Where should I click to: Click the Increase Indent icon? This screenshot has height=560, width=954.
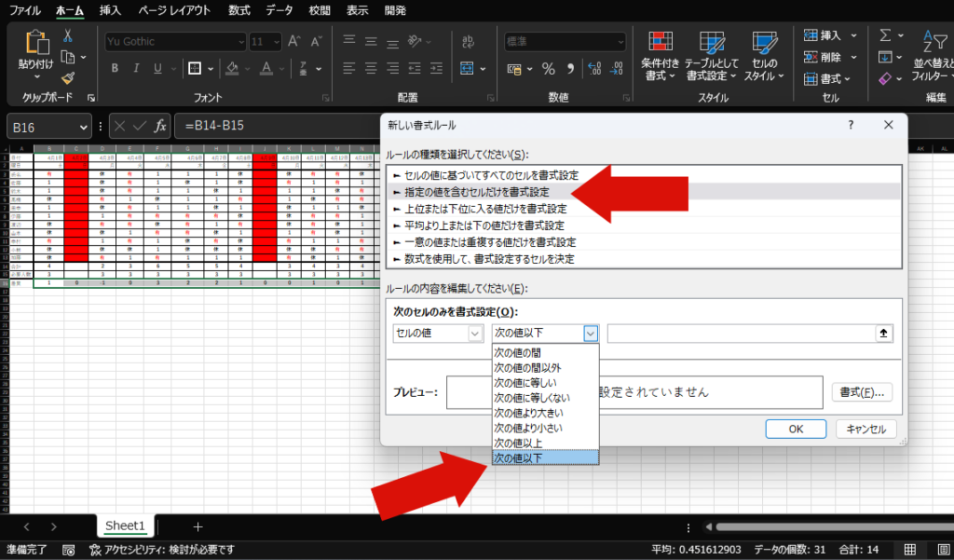436,68
